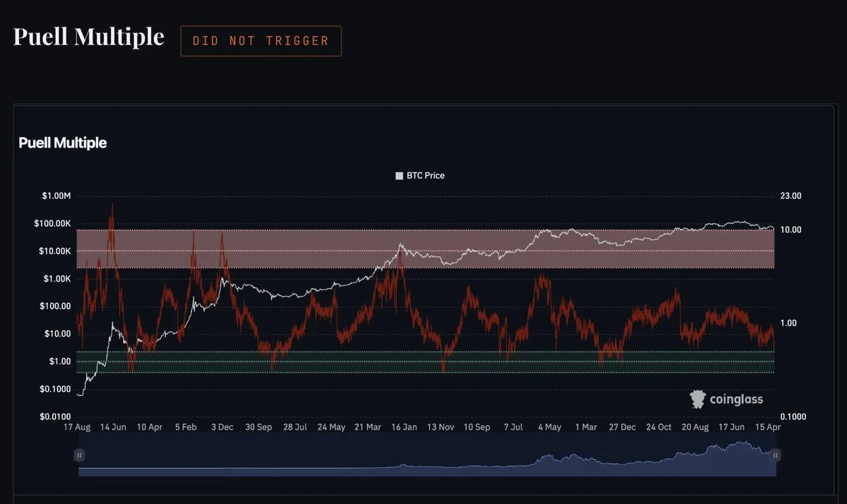Image resolution: width=847 pixels, height=504 pixels.
Task: Click the coinglass watermark text
Action: pyautogui.click(x=736, y=400)
